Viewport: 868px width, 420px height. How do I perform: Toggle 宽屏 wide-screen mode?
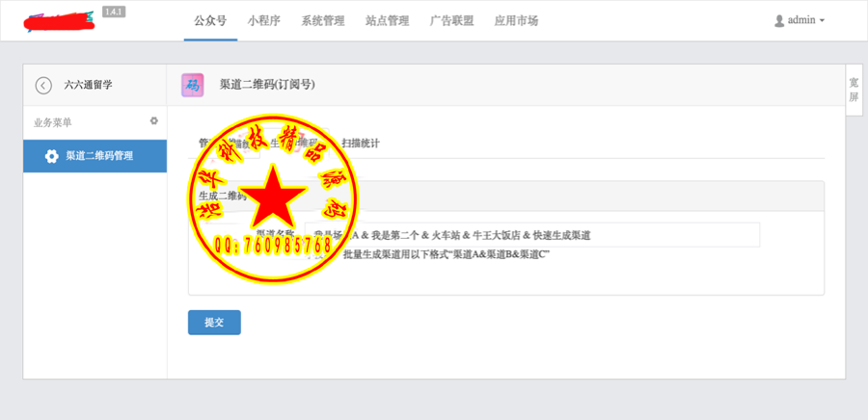[x=854, y=91]
